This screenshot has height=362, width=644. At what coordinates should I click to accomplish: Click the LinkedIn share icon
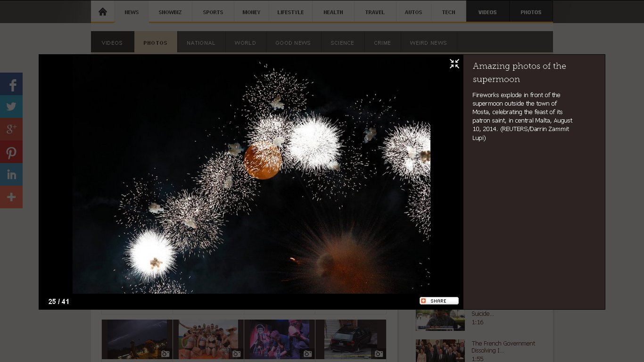click(x=11, y=174)
